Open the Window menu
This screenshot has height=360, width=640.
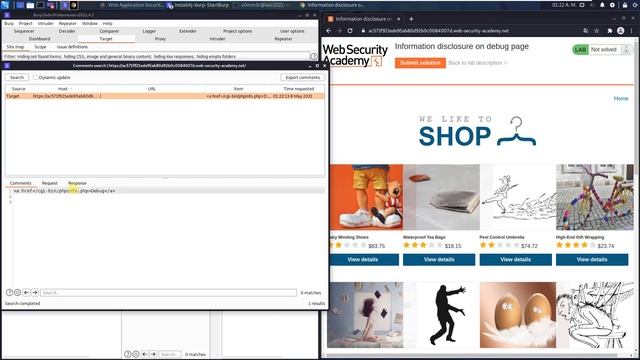click(x=89, y=23)
